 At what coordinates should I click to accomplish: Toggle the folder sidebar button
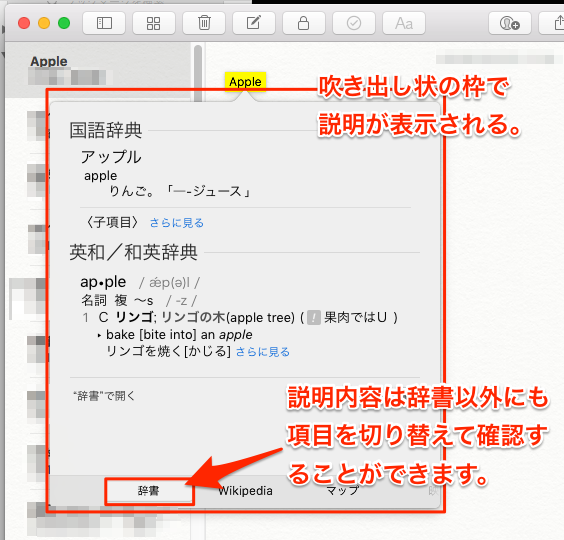pyautogui.click(x=104, y=23)
